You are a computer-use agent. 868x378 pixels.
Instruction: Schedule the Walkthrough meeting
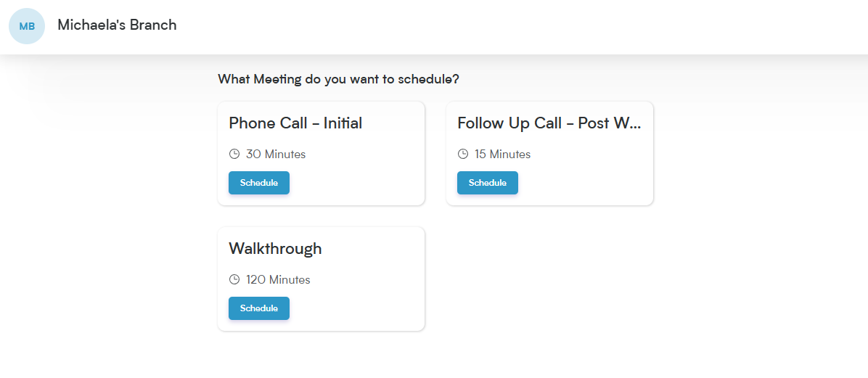pyautogui.click(x=259, y=308)
